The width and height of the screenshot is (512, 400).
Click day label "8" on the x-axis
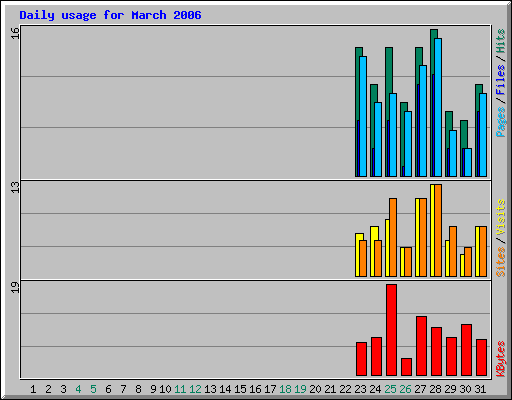[138, 389]
